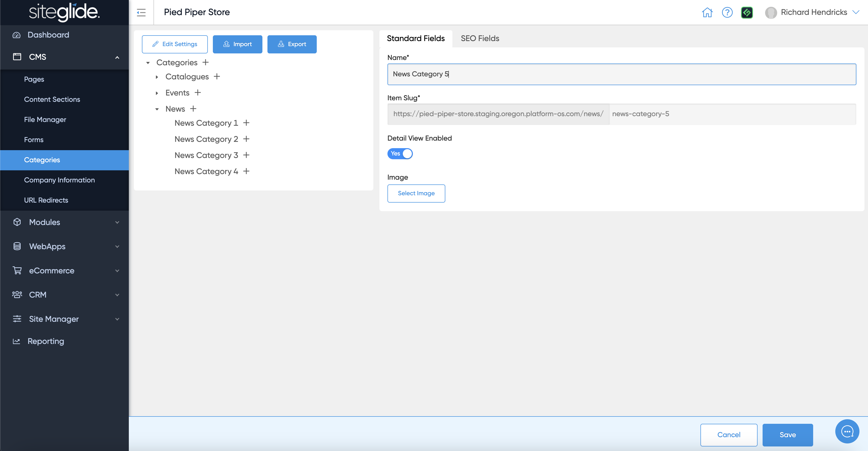Click plus icon beside root Categories
The width and height of the screenshot is (868, 451).
click(x=206, y=62)
